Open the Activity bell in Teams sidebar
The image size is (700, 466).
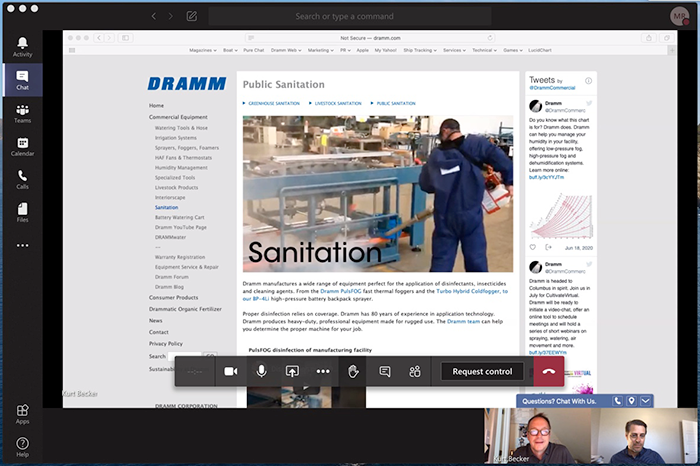(22, 47)
